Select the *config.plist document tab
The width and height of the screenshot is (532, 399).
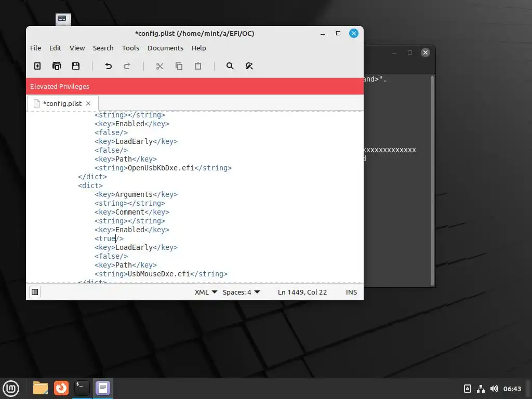coord(63,103)
